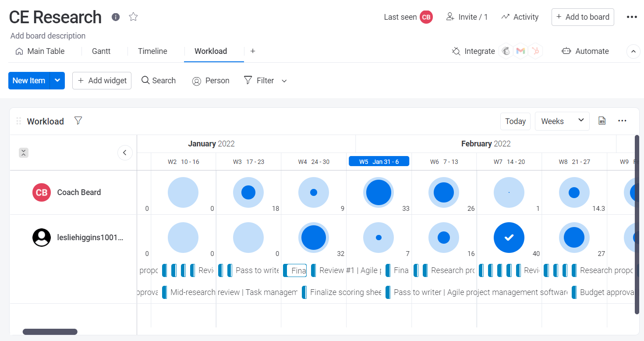This screenshot has width=644, height=341.
Task: Click Coach Beard's avatar
Action: 42,192
